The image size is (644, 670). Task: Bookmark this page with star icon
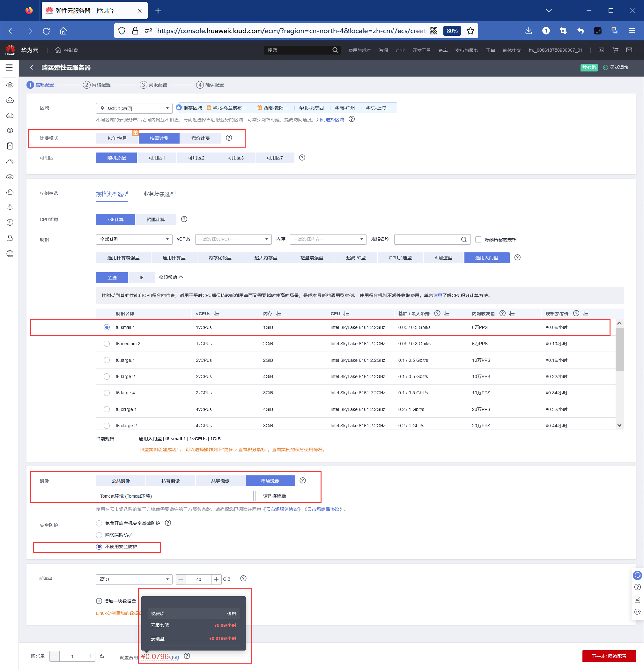[x=470, y=31]
